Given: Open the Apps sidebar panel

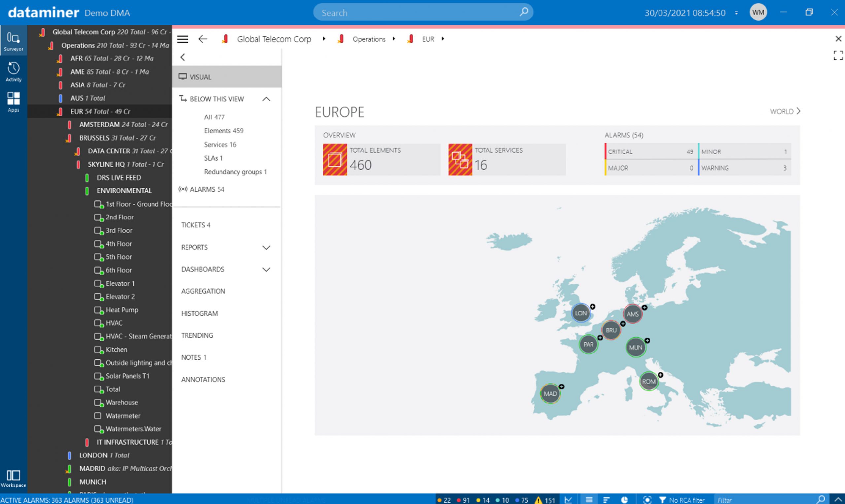Looking at the screenshot, I should [14, 102].
